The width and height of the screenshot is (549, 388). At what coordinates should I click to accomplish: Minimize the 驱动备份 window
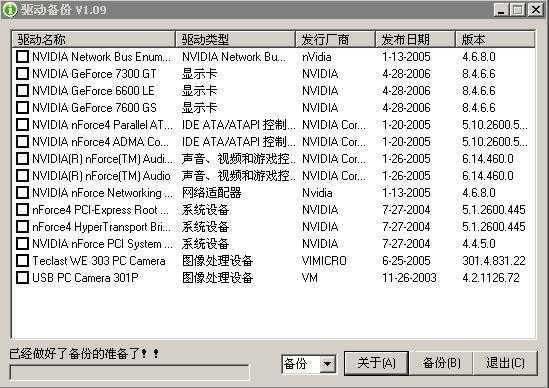[x=501, y=9]
